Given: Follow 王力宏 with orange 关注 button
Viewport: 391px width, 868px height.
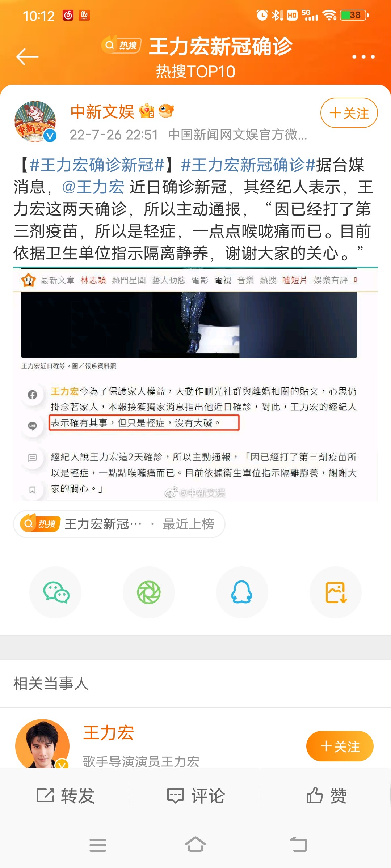Looking at the screenshot, I should pyautogui.click(x=340, y=746).
